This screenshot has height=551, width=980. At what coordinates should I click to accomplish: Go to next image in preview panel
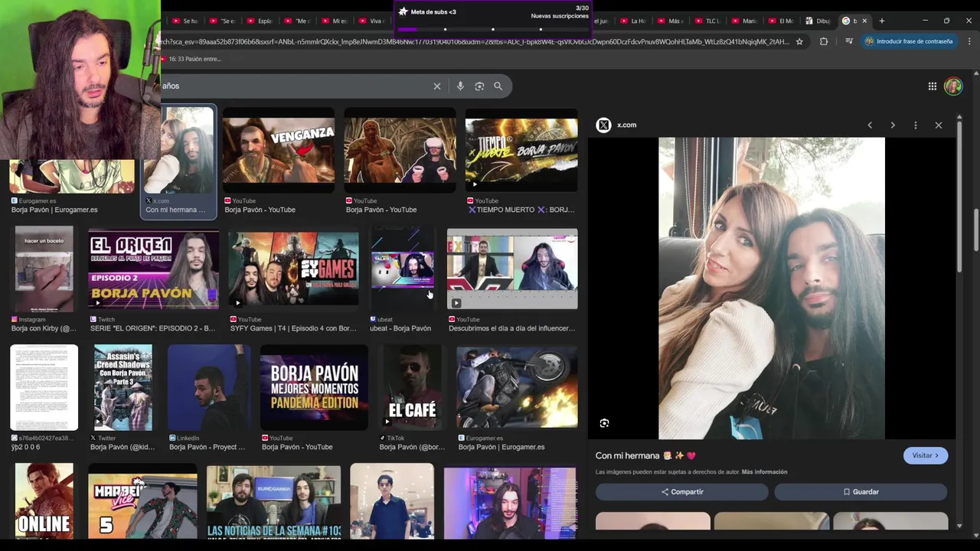coord(893,125)
